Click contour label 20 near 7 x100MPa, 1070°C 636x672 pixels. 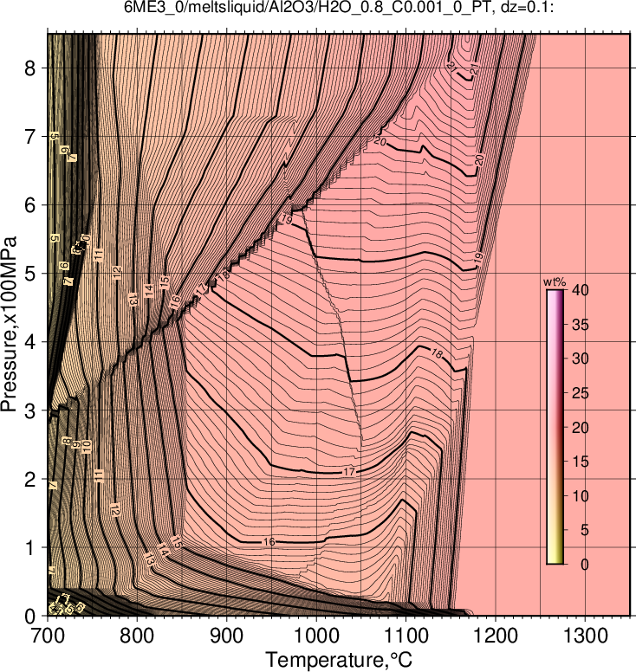(x=380, y=140)
